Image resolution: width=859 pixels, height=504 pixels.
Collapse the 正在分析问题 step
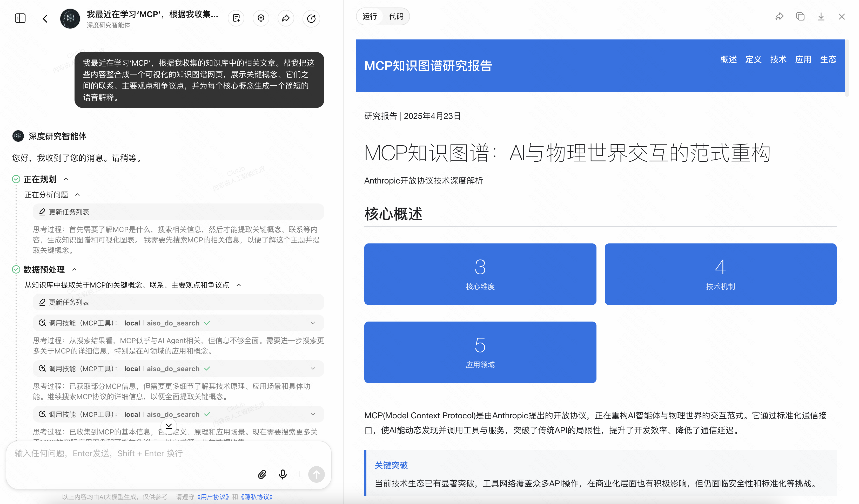click(x=77, y=195)
